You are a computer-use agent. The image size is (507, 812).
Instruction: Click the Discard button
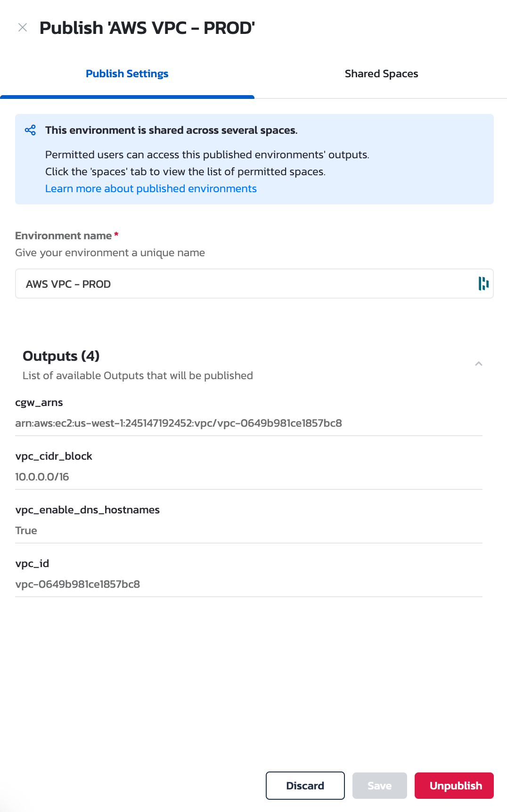[x=305, y=786]
